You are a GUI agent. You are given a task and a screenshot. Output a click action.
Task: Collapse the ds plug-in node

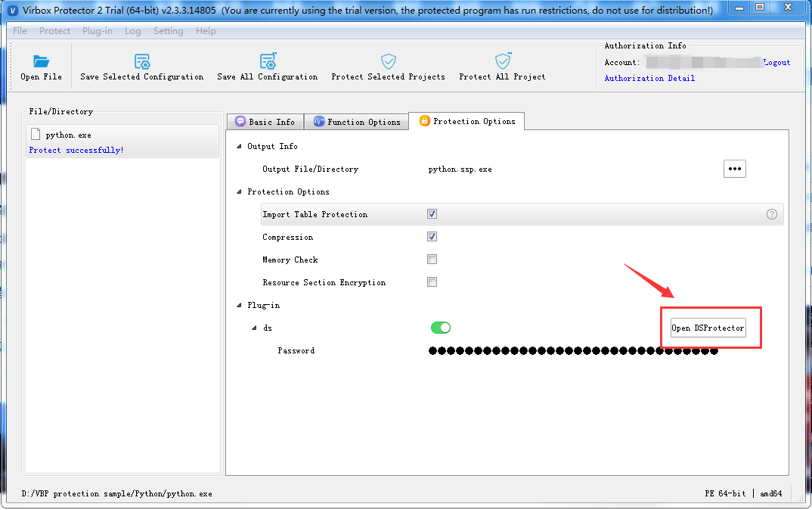pos(254,328)
